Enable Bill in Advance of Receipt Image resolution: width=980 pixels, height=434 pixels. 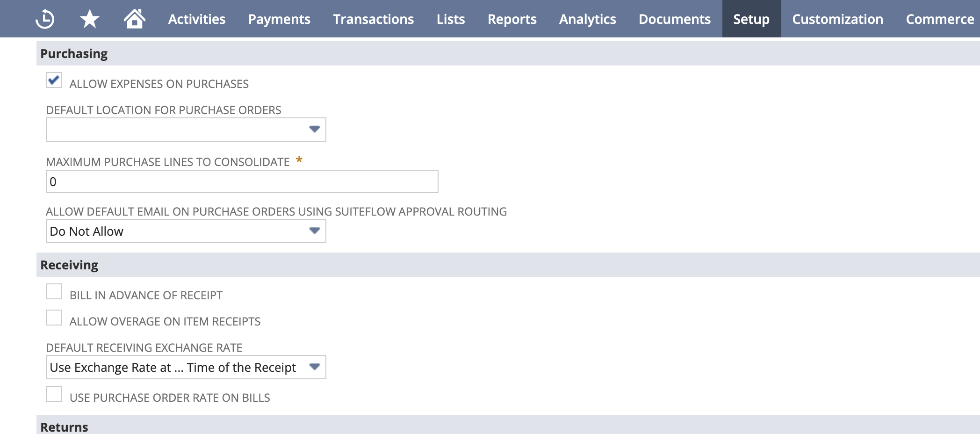coord(54,291)
